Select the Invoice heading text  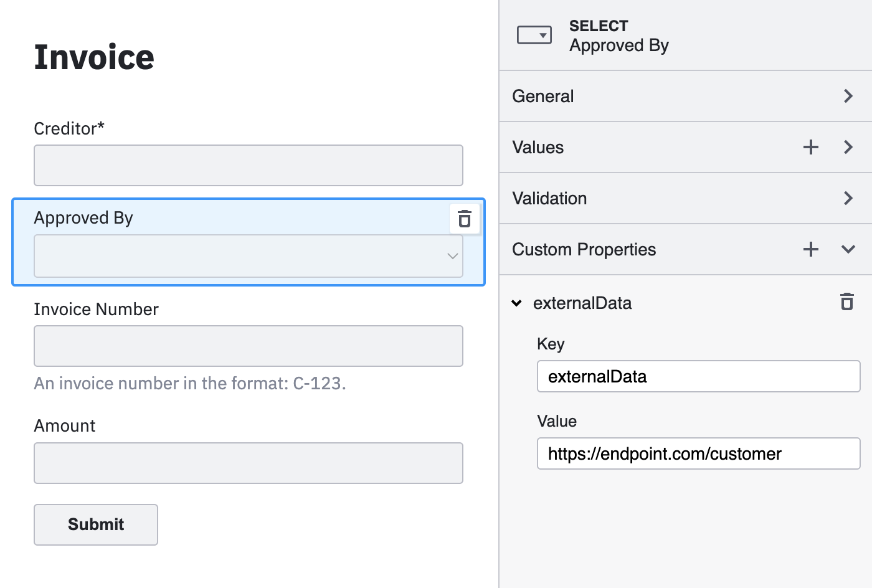coord(94,57)
